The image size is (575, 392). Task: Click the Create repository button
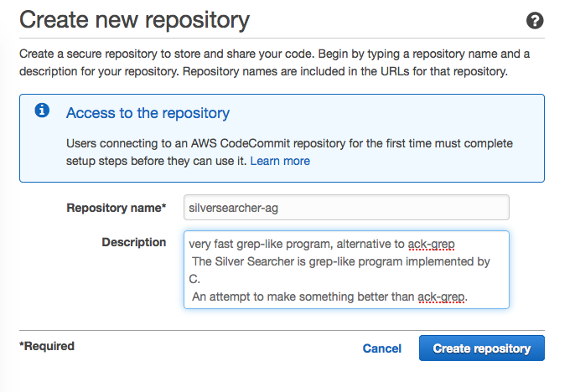point(481,348)
